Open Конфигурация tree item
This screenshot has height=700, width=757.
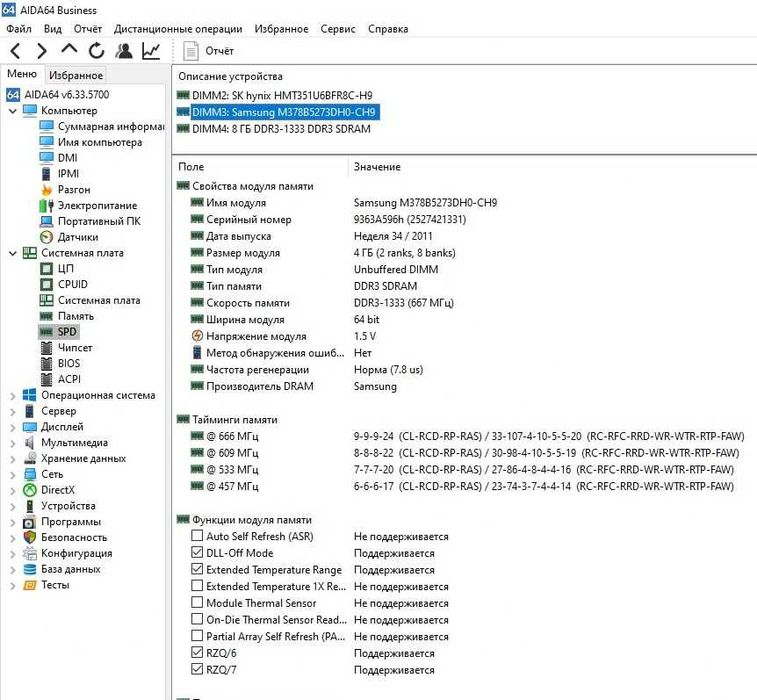(x=77, y=553)
